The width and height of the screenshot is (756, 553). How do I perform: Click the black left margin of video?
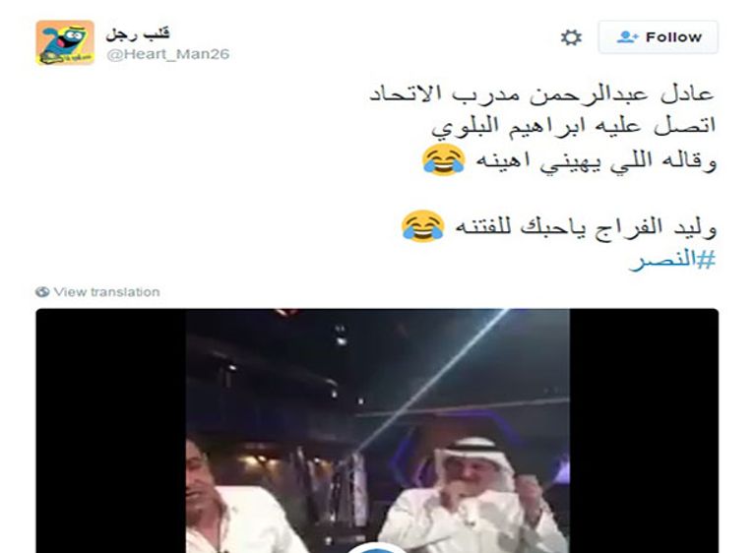[111, 431]
